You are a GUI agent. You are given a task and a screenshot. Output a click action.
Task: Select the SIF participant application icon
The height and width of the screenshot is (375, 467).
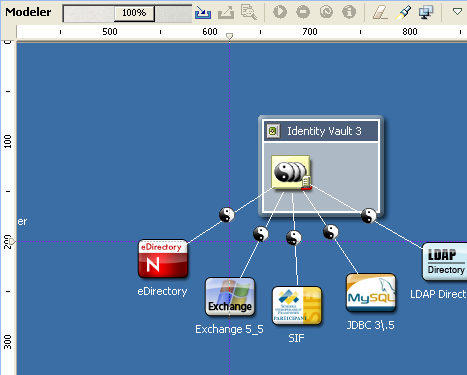297,306
